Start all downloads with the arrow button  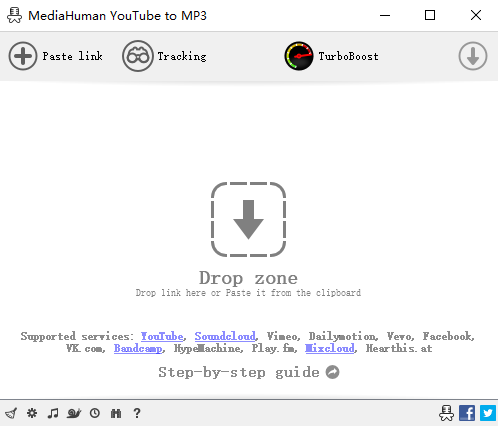click(473, 56)
